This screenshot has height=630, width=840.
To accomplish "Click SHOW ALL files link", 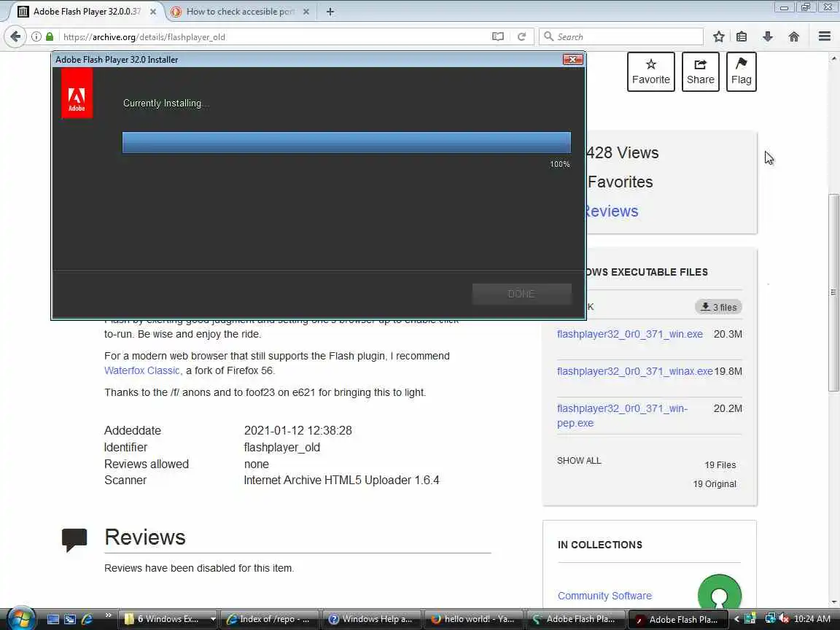I will click(x=579, y=461).
